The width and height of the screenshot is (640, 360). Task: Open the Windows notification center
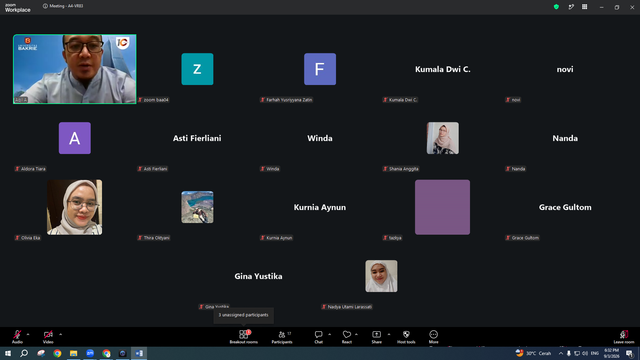[x=629, y=353]
